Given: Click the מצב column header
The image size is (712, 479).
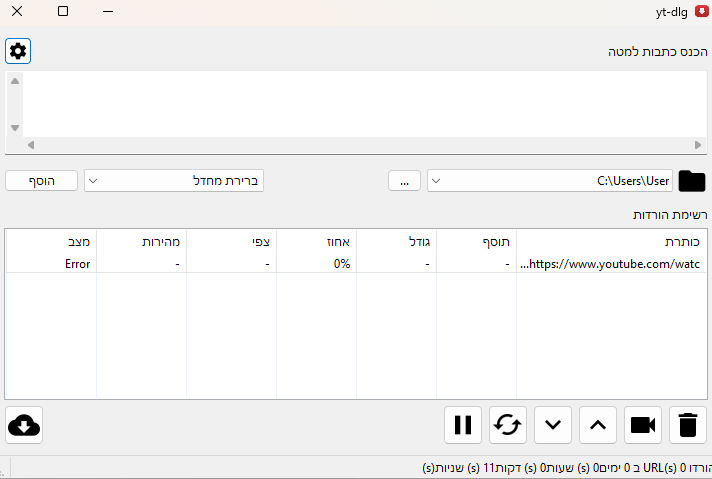Looking at the screenshot, I should (51, 242).
